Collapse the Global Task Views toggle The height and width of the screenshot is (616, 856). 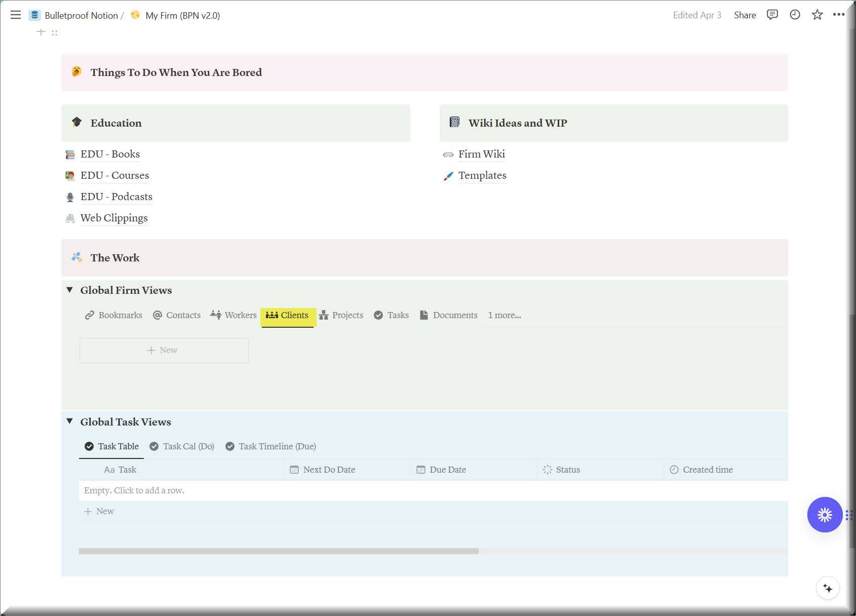[70, 421]
